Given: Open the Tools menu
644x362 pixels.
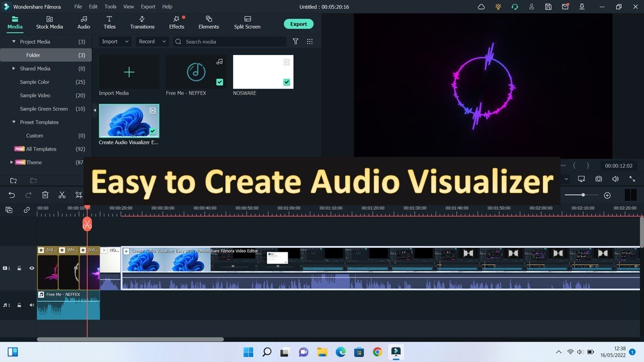Looking at the screenshot, I should coord(110,7).
